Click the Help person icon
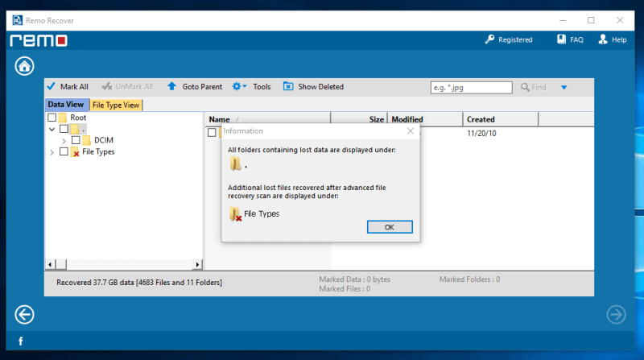This screenshot has height=360, width=644. tap(602, 39)
